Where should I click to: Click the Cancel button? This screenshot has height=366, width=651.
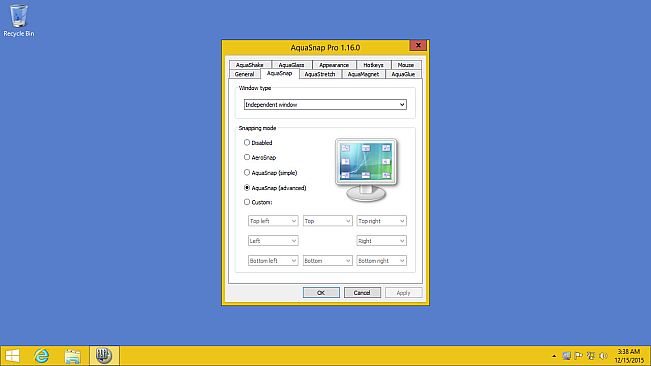[x=362, y=293]
